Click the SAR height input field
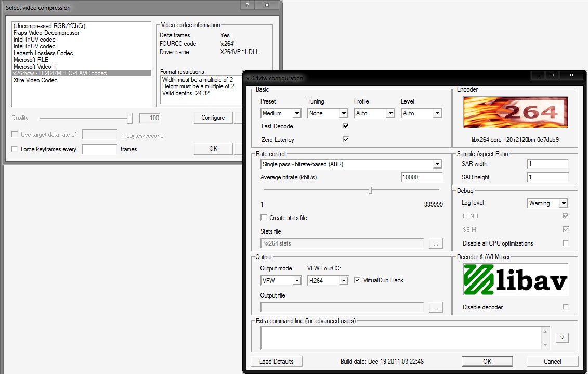Image resolution: width=588 pixels, height=374 pixels. (x=548, y=177)
